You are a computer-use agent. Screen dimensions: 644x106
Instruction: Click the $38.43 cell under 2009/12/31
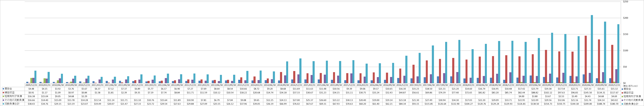tap(31, 104)
